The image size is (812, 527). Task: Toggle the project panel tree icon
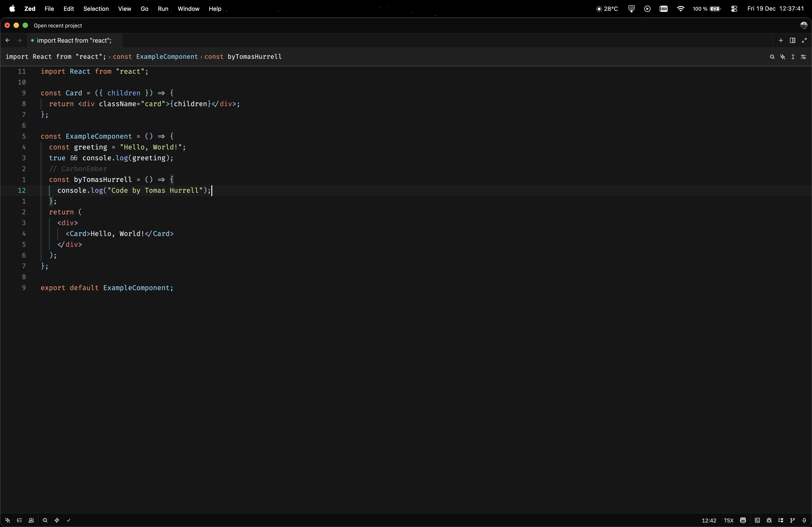coord(781,520)
